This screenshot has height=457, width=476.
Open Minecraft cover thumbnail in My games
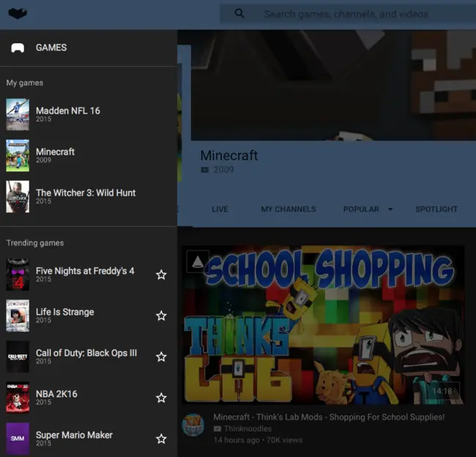[18, 155]
